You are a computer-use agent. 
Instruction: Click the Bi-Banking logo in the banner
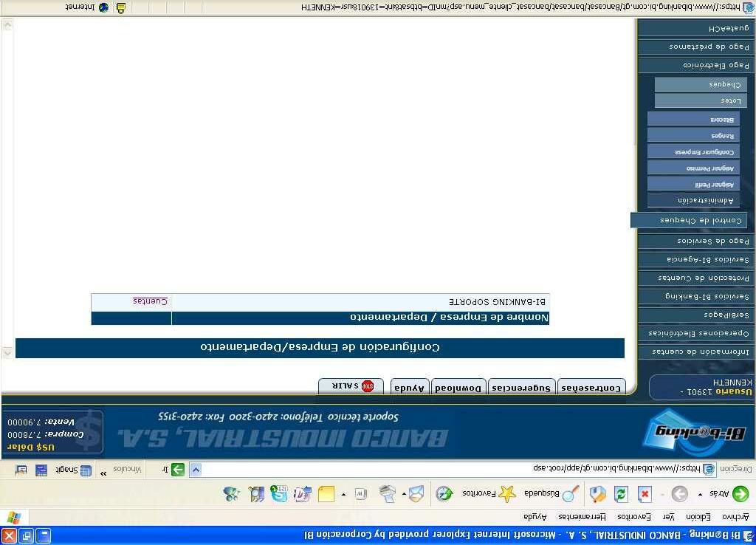(x=694, y=433)
